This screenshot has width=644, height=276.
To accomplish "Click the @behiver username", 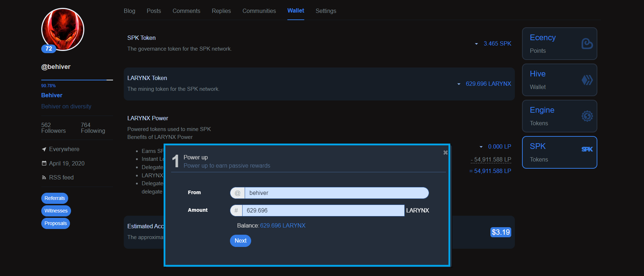I will point(56,67).
